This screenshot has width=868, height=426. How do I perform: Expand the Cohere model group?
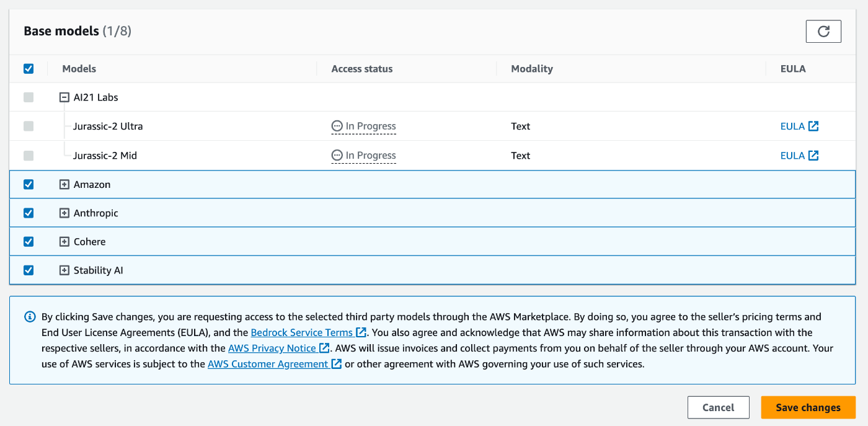pyautogui.click(x=64, y=241)
